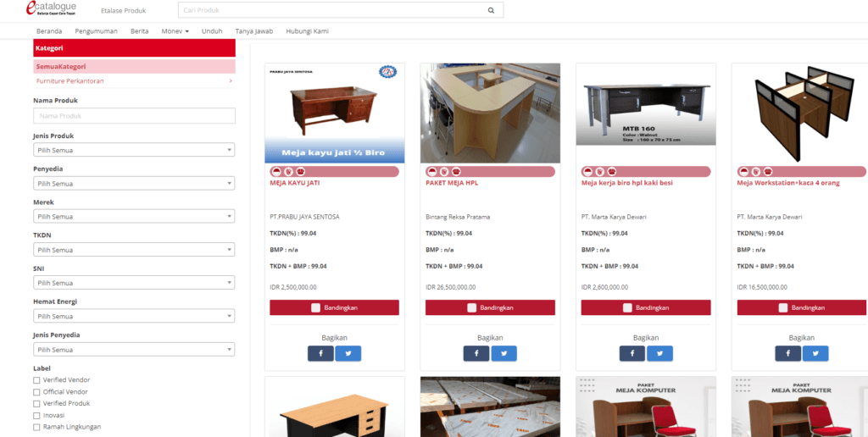Open Tanya Jawab
Screen dimensions: 868x437
coord(254,31)
